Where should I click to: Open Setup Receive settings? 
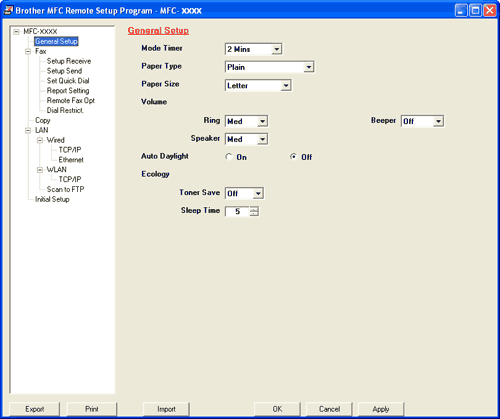[69, 61]
